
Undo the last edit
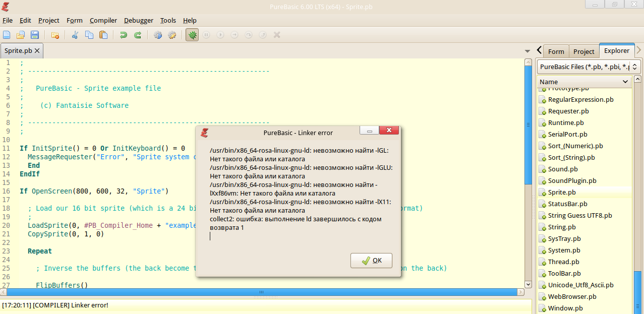click(123, 35)
